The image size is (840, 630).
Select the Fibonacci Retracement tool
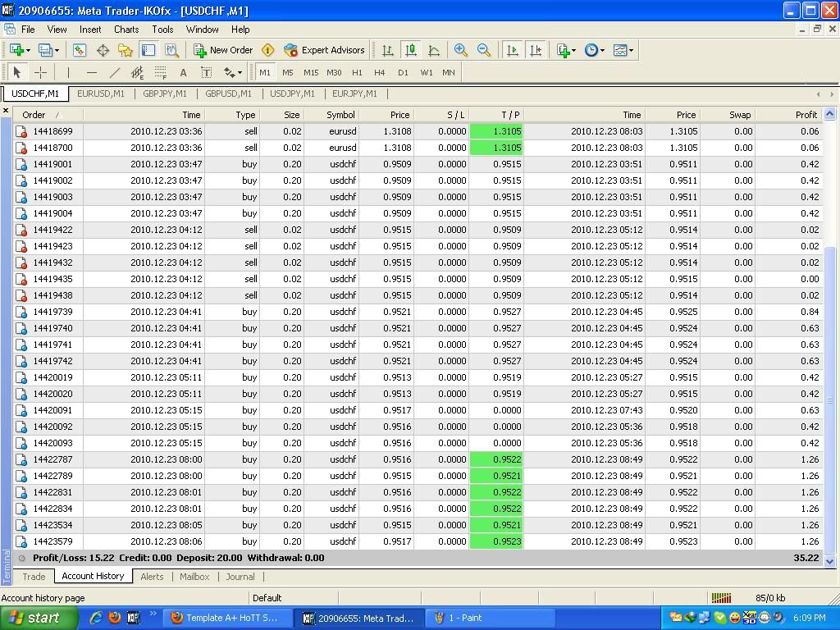160,72
